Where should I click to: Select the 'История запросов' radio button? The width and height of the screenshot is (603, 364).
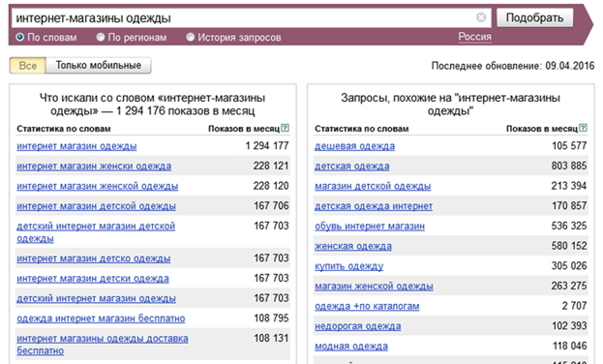pyautogui.click(x=191, y=38)
